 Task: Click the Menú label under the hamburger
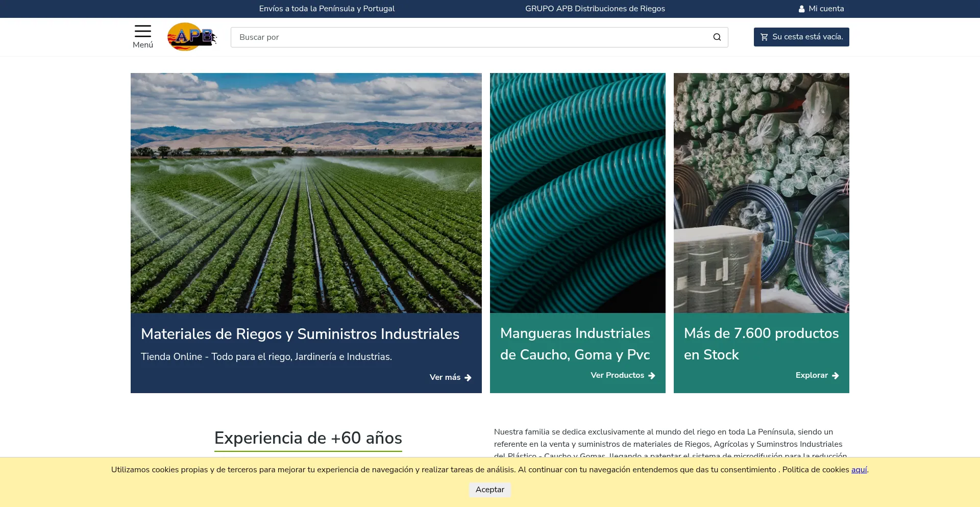[x=142, y=45]
